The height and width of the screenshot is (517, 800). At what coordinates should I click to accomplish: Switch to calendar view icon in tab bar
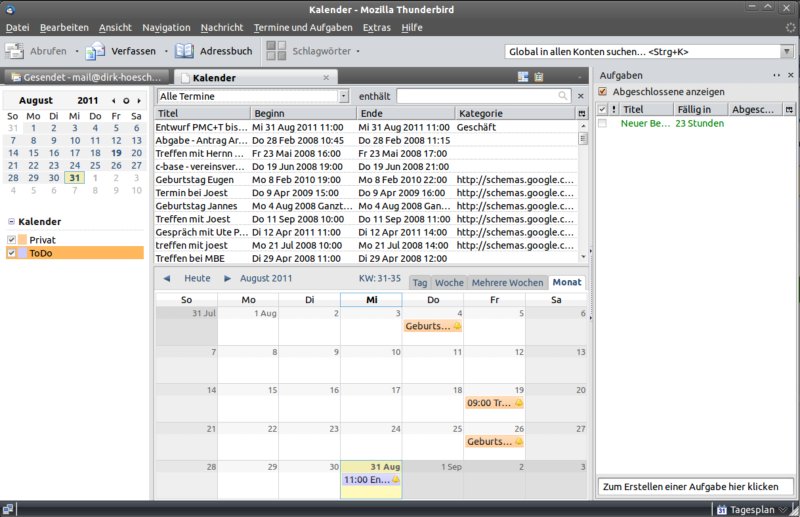click(523, 77)
